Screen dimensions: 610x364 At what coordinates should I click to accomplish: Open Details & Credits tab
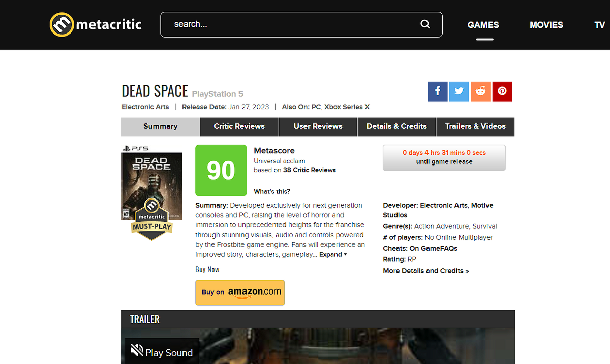click(x=397, y=126)
